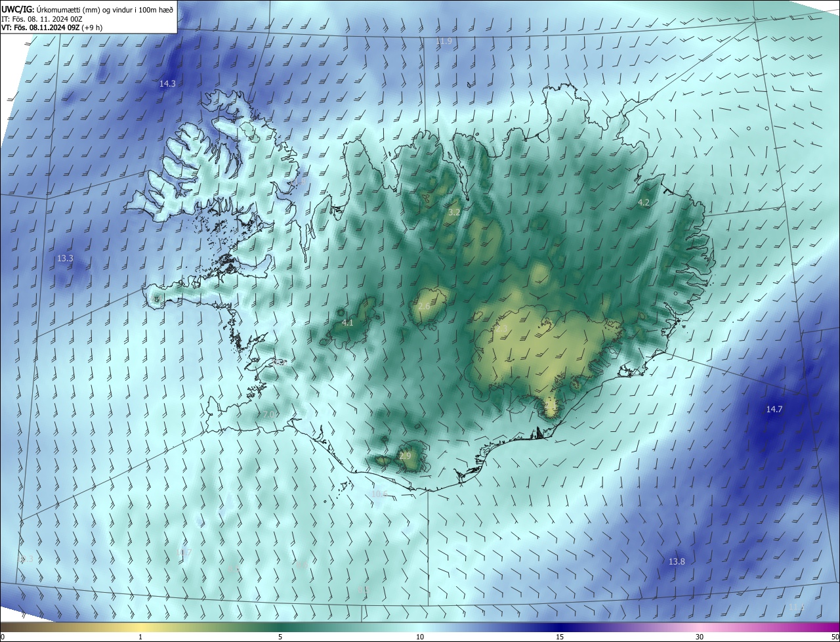Click the 1 tick on the color scale
Viewport: 840px width, 642px height.
pyautogui.click(x=140, y=637)
